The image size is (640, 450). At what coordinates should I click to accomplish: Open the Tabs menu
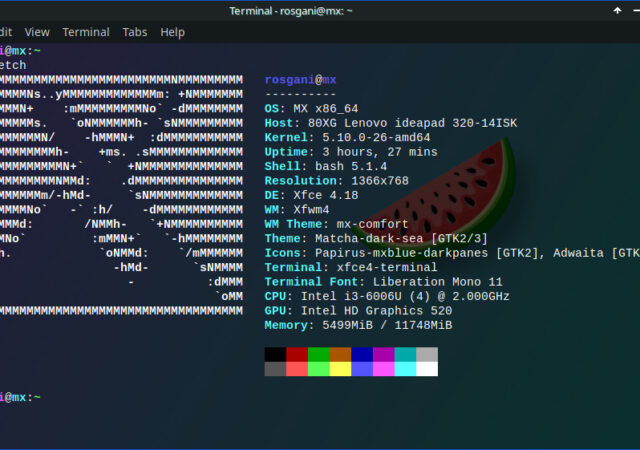click(135, 32)
